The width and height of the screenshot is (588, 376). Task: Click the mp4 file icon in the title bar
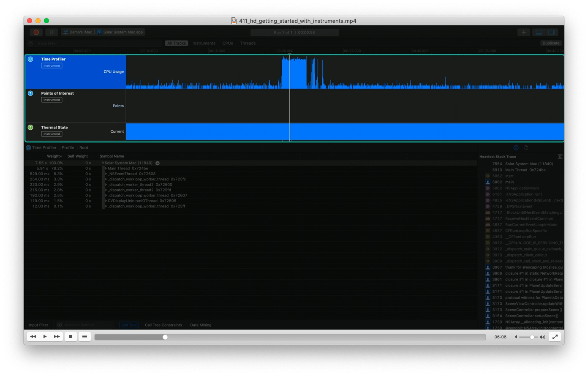click(x=234, y=21)
